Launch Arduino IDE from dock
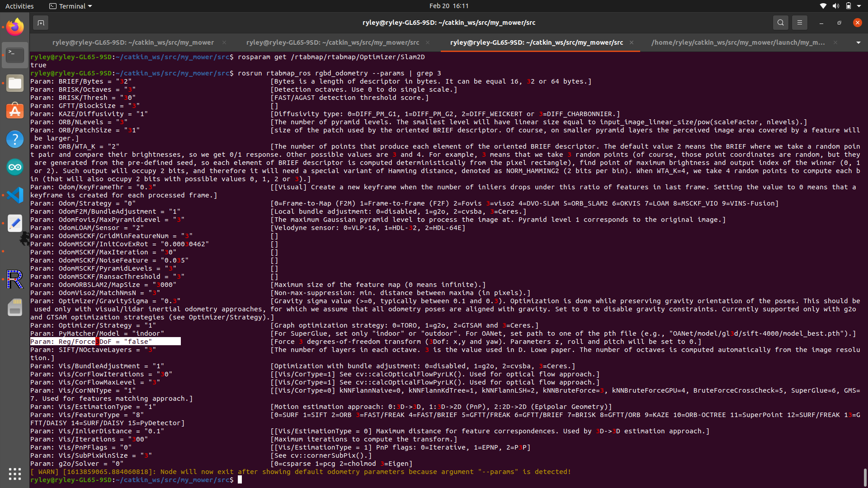This screenshot has height=488, width=868. tap(15, 167)
